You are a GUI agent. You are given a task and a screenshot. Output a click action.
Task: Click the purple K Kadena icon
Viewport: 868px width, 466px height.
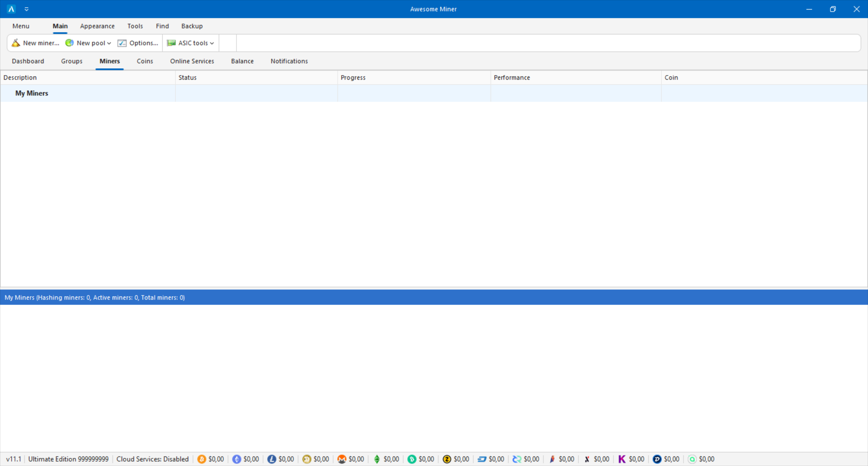coord(622,459)
